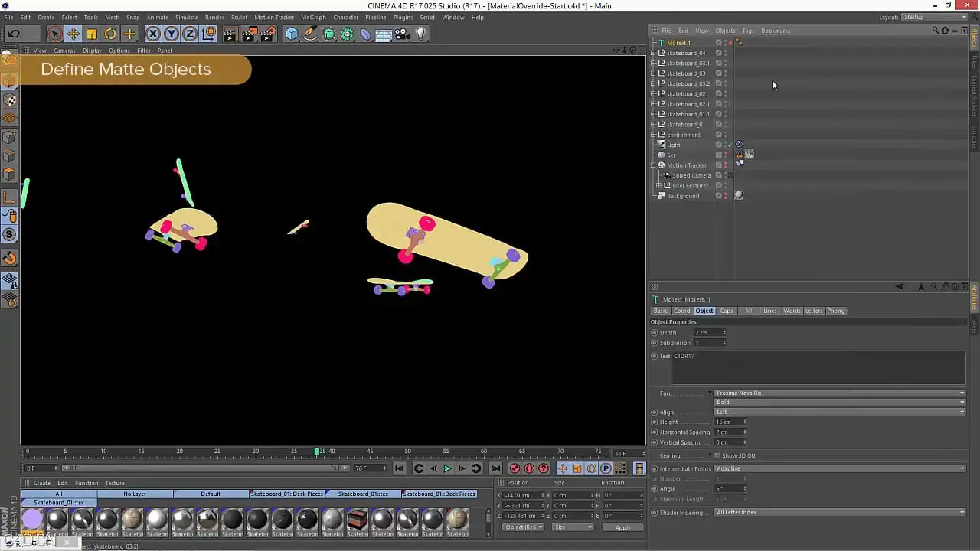Click Render to Picture Viewer icon

point(250,34)
